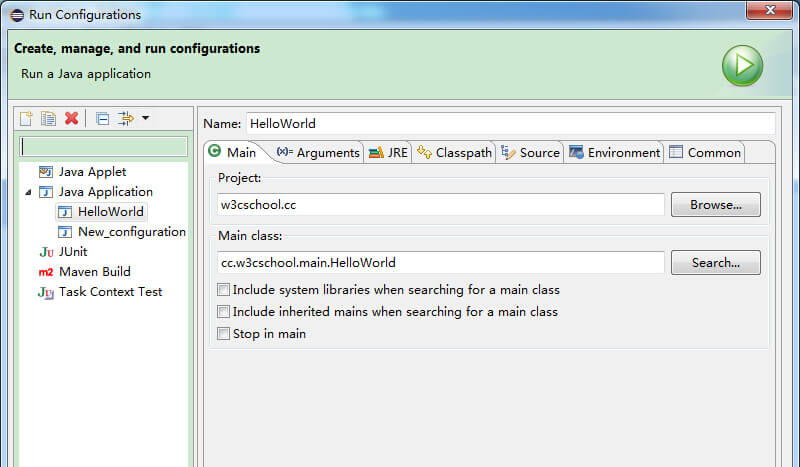Screen dimensions: 800x467
Task: Enable Include system libraries checkbox
Action: 224,290
